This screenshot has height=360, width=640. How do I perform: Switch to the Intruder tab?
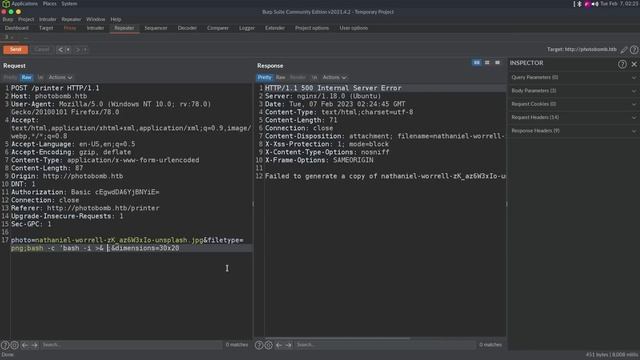click(x=96, y=28)
